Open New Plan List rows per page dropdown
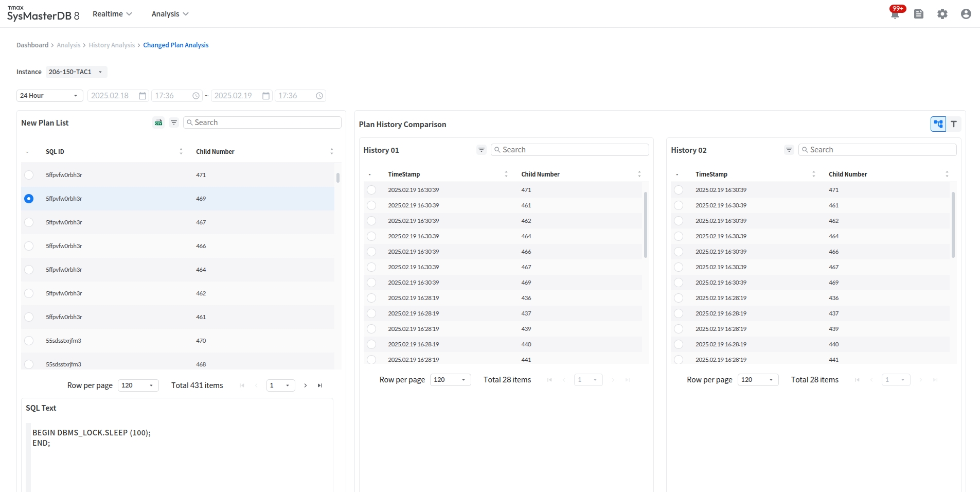980x492 pixels. [x=138, y=385]
